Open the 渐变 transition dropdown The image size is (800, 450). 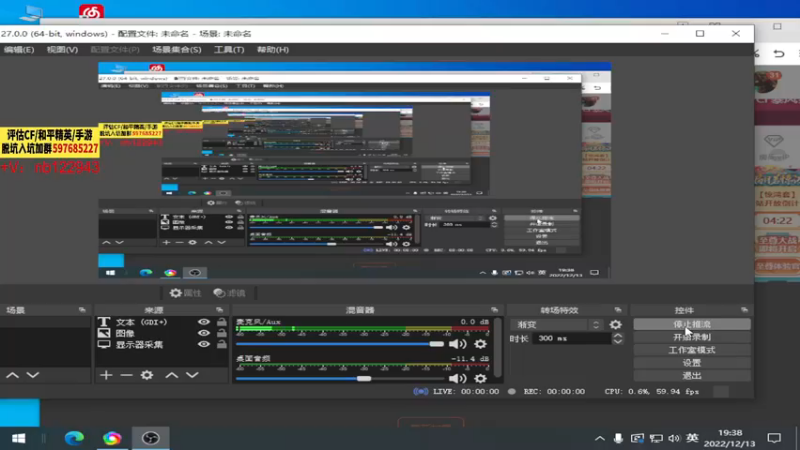[557, 324]
